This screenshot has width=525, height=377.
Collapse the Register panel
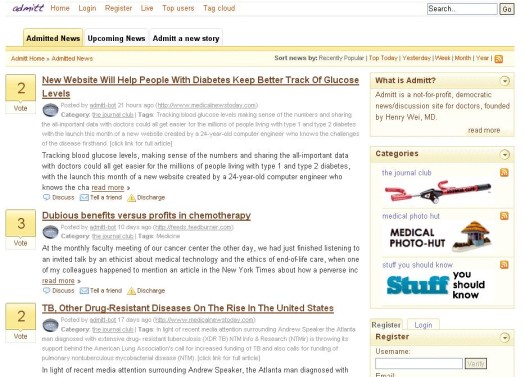[505, 337]
